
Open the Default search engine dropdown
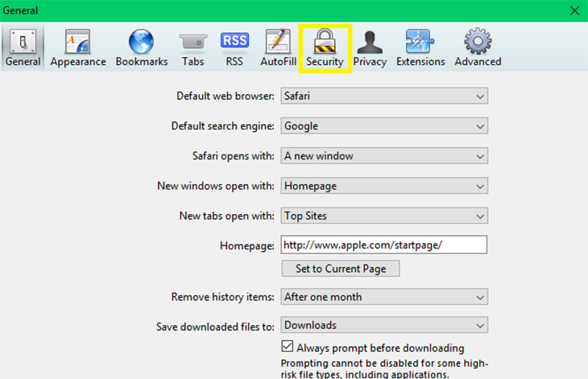[x=384, y=126]
